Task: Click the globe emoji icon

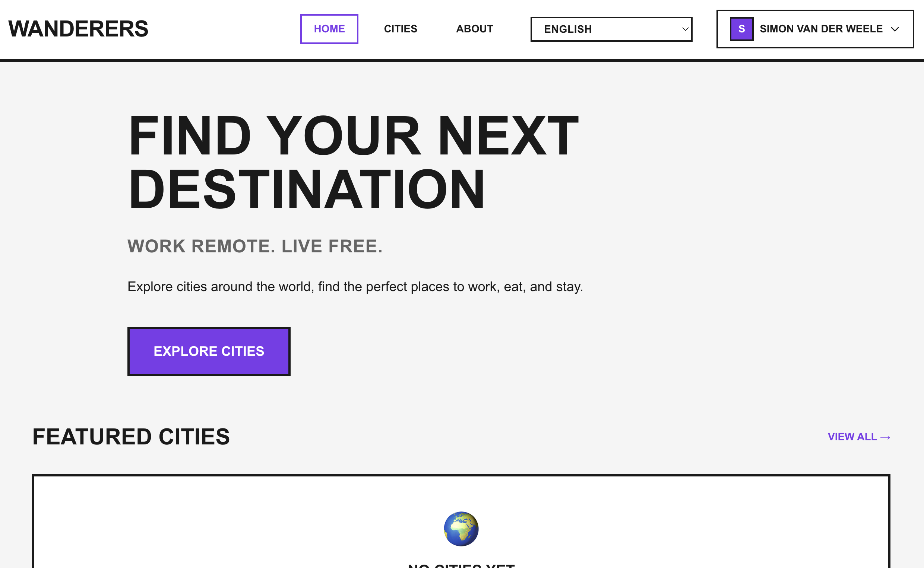Action: [461, 529]
